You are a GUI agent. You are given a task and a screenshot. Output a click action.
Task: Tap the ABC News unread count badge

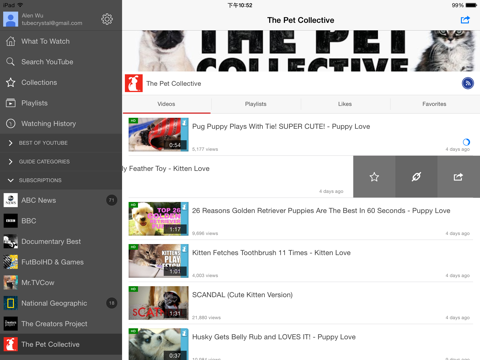tap(112, 200)
